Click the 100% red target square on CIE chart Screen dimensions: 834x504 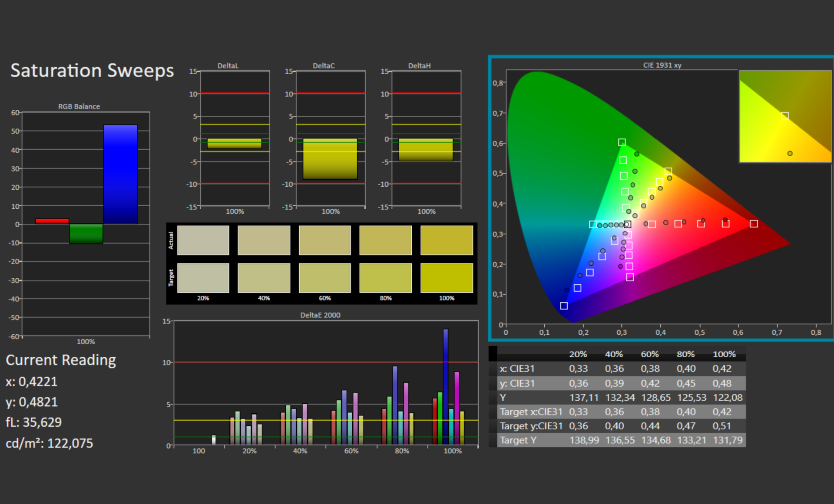754,224
